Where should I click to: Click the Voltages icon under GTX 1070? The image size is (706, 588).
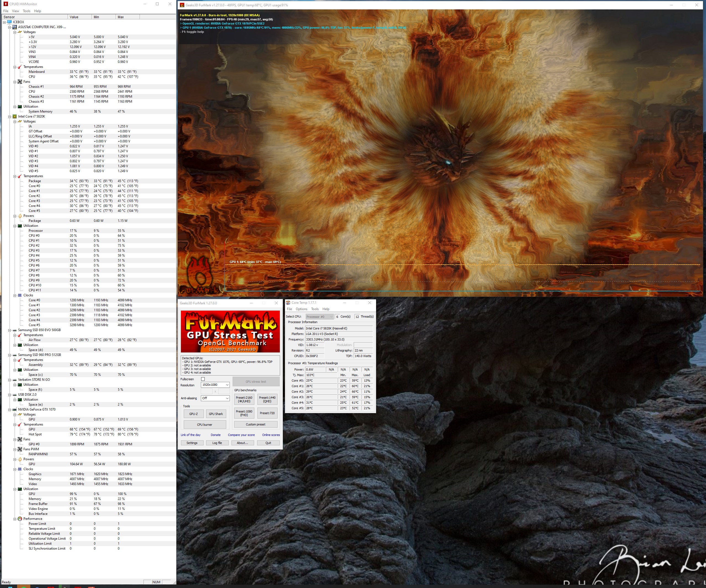click(x=20, y=414)
